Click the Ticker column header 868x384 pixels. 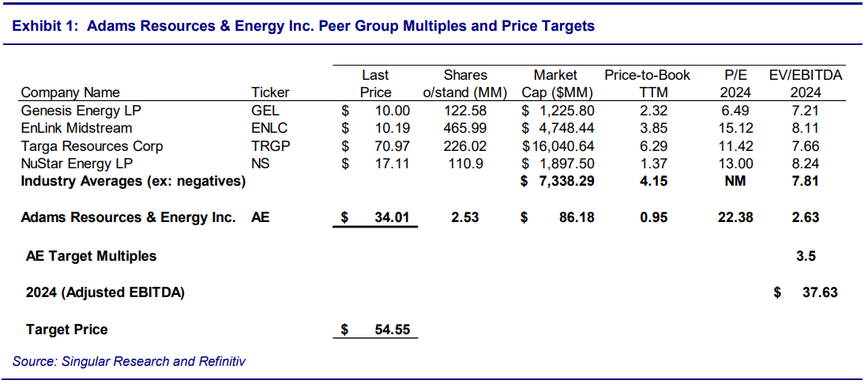coord(270,92)
